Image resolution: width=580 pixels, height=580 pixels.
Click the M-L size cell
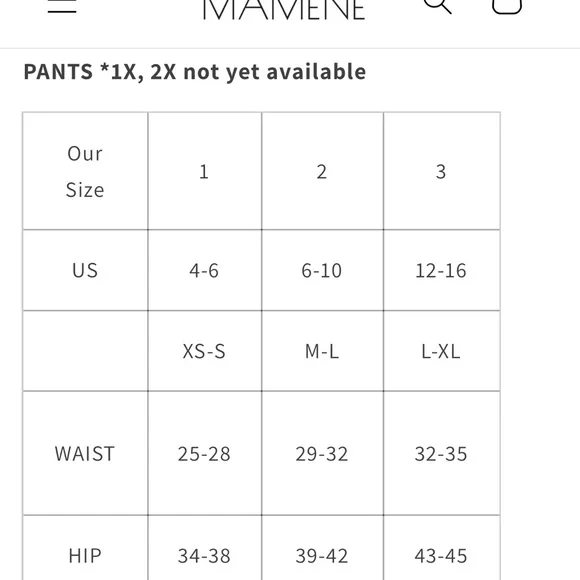(322, 351)
